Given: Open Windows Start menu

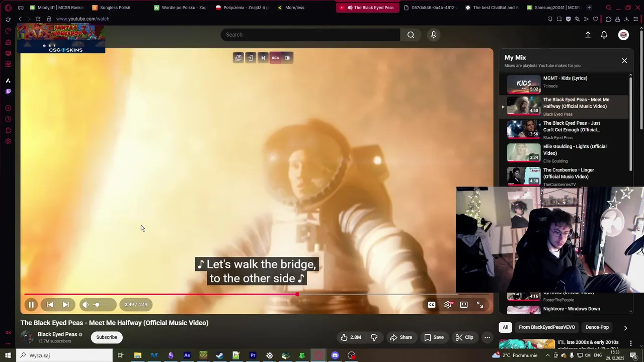Looking at the screenshot, I should pyautogui.click(x=8, y=355).
